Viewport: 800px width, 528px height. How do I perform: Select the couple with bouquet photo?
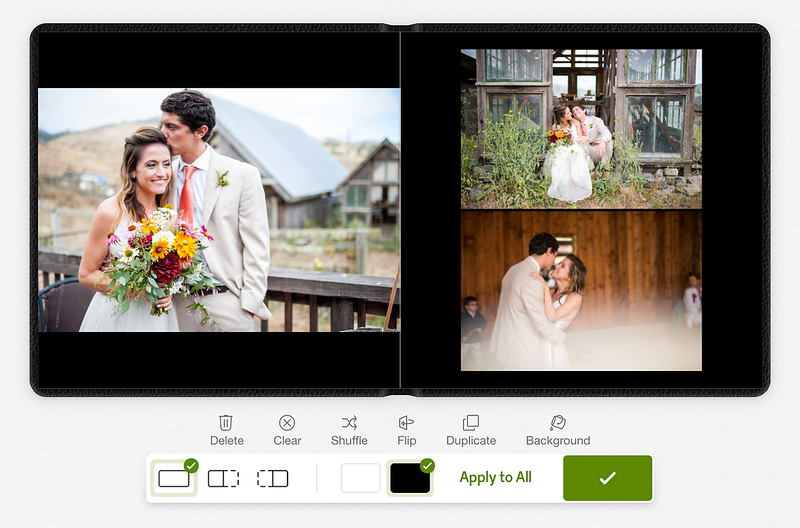point(218,210)
